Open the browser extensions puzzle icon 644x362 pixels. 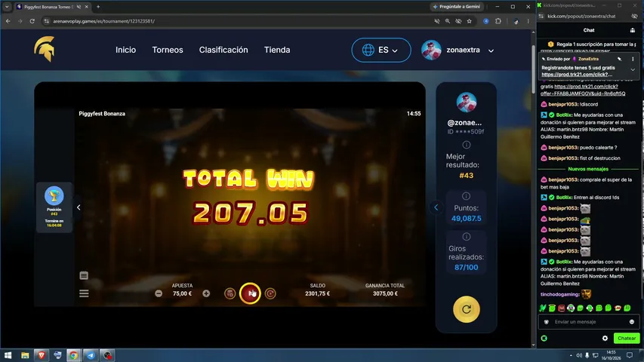tap(498, 21)
